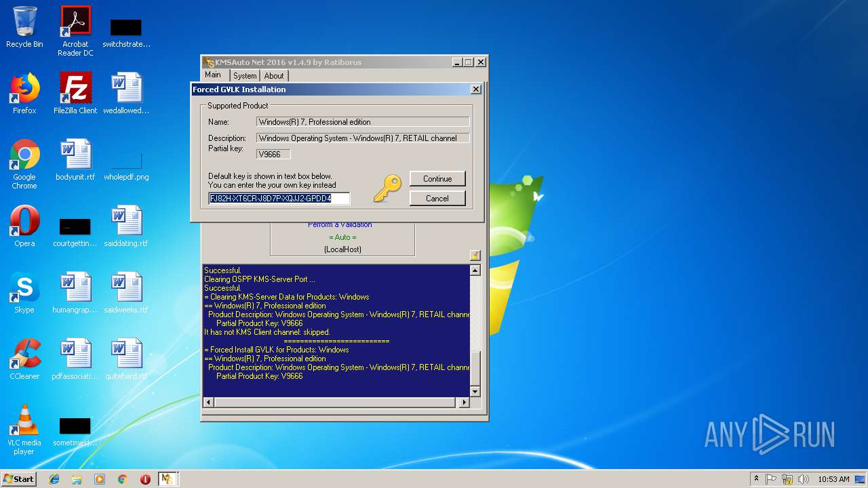Click the volume speaker tray icon

[804, 479]
